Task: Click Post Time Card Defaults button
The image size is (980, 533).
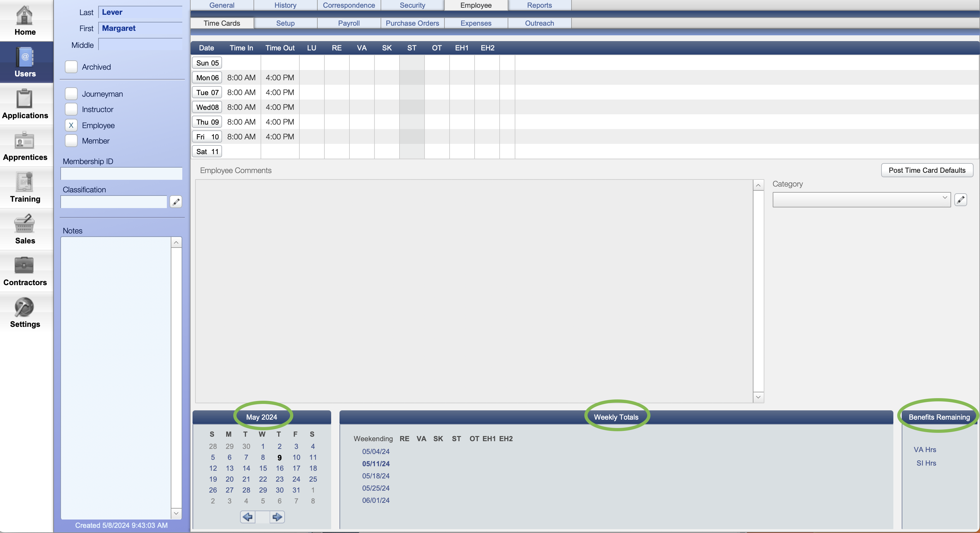Action: tap(927, 170)
